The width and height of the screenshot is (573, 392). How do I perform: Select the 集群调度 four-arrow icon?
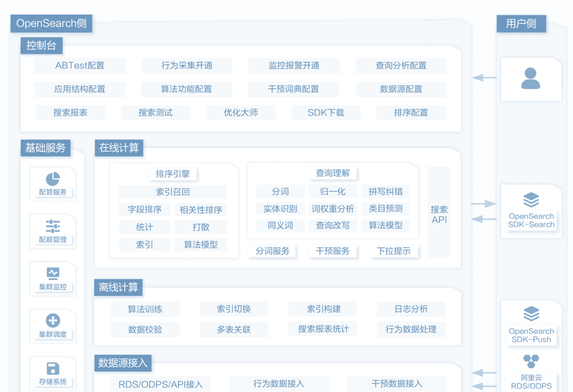tap(52, 320)
